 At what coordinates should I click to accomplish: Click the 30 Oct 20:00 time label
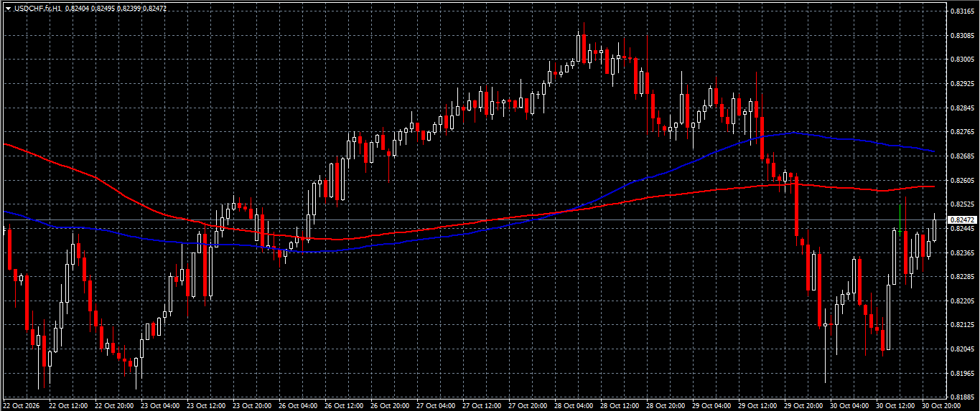941,406
